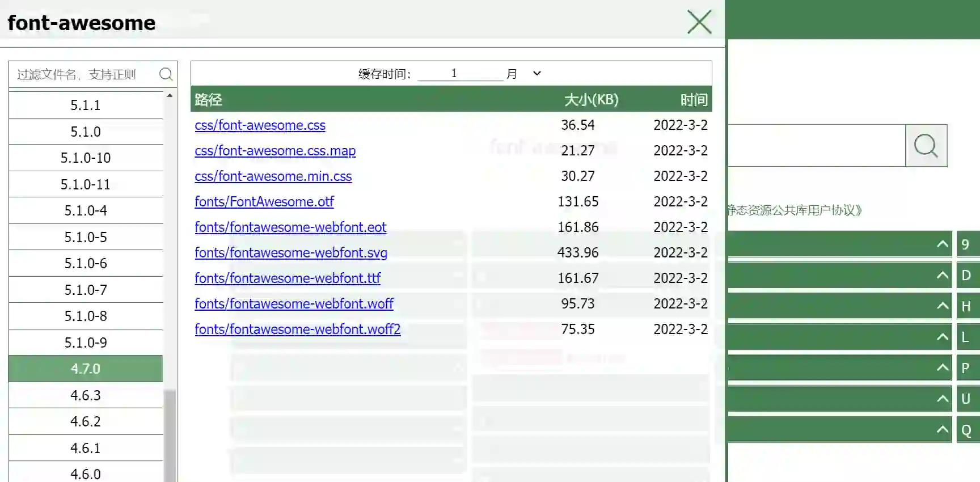Viewport: 980px width, 482px height.
Task: Select version 5.1.1 in list
Action: tap(86, 105)
